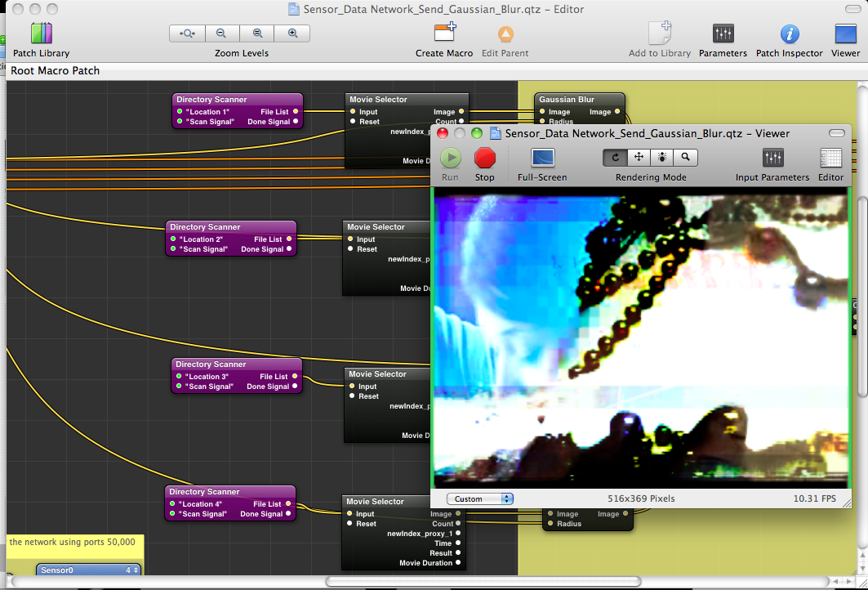The image size is (868, 590).
Task: Expand the Sensor0 patch index stepper
Action: point(133,570)
